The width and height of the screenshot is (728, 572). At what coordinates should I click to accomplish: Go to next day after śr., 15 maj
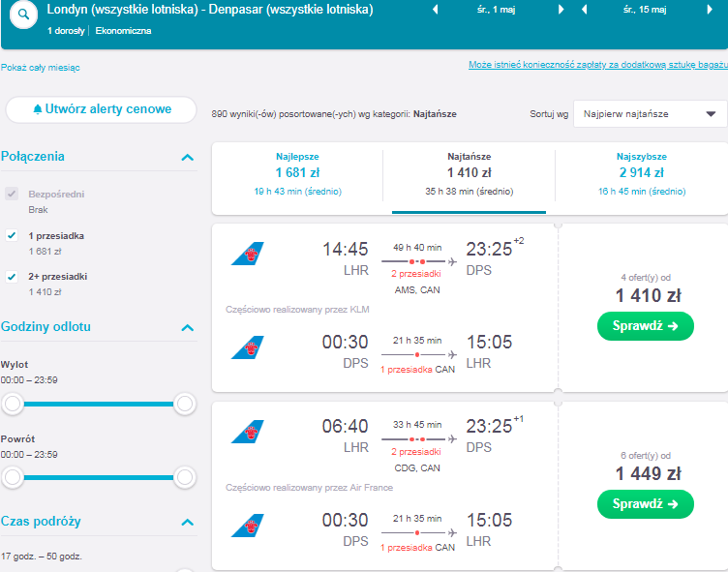[710, 10]
